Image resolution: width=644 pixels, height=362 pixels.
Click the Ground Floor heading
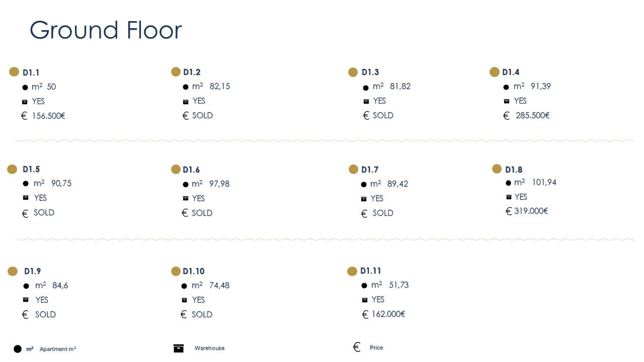coord(106,30)
